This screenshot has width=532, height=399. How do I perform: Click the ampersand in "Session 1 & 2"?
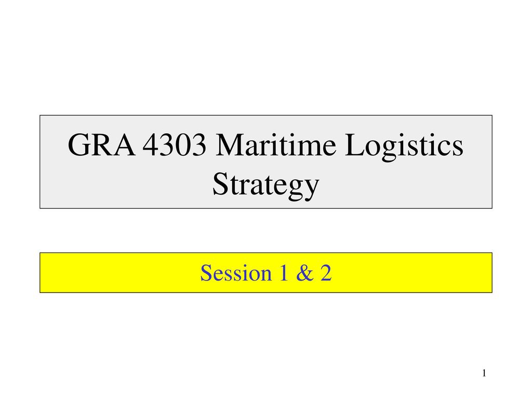click(304, 273)
